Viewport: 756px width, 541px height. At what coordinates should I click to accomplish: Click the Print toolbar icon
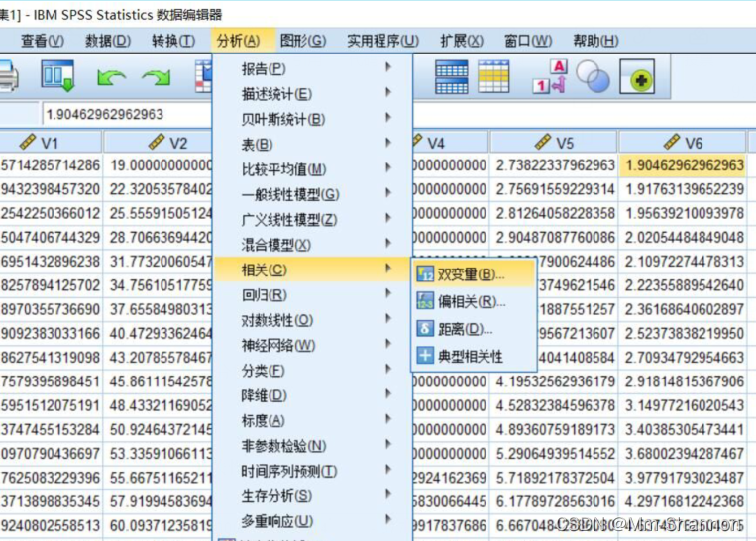7,75
